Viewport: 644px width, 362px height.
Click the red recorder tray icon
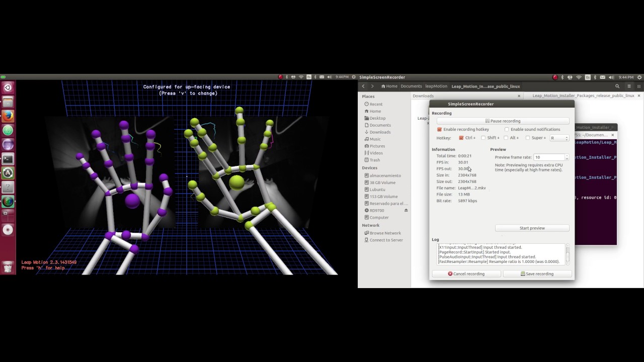(x=555, y=77)
